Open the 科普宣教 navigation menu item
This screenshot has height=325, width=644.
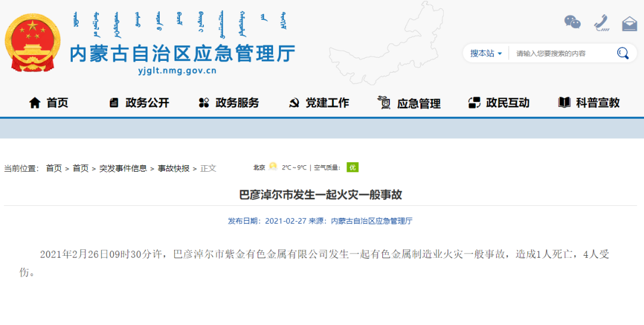[x=597, y=103]
